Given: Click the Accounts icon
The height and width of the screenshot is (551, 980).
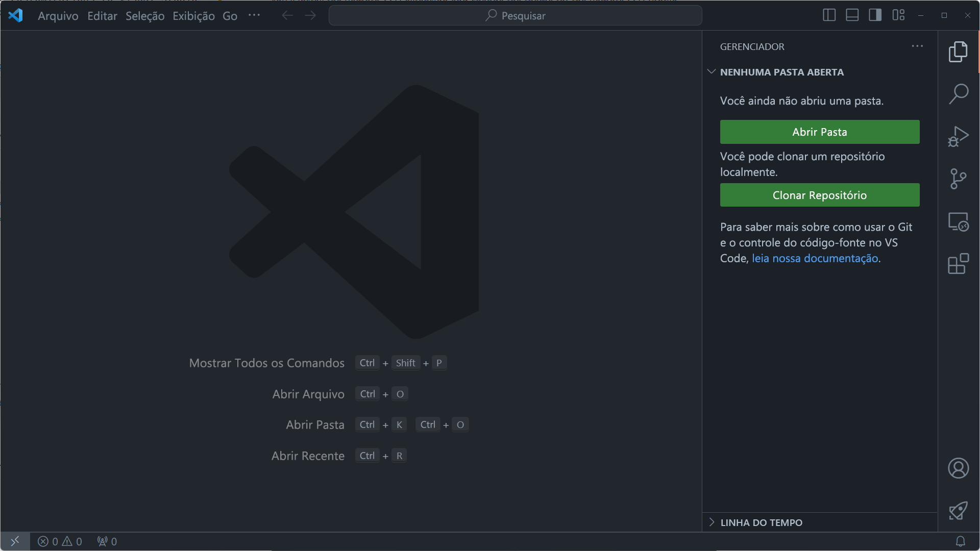Looking at the screenshot, I should pyautogui.click(x=959, y=468).
